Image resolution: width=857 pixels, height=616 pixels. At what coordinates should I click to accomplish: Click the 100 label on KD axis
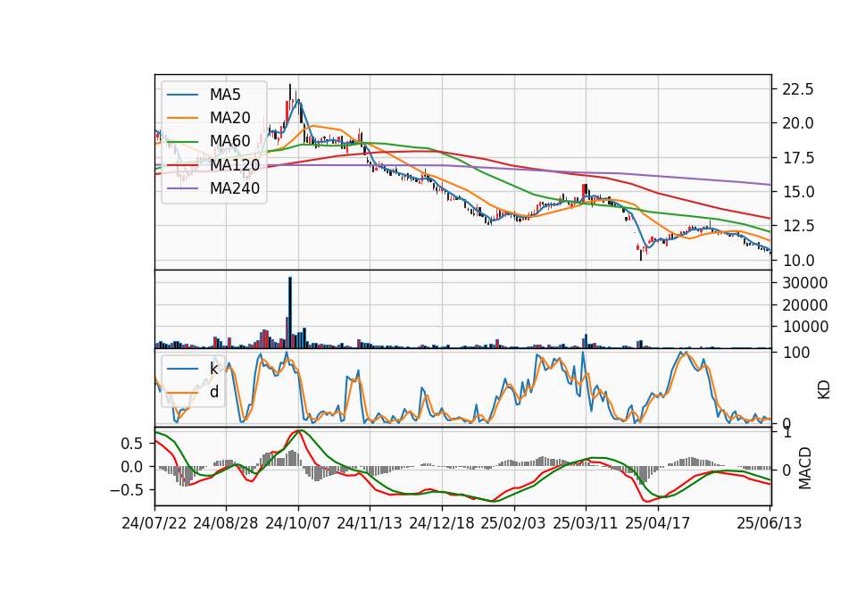(x=795, y=353)
